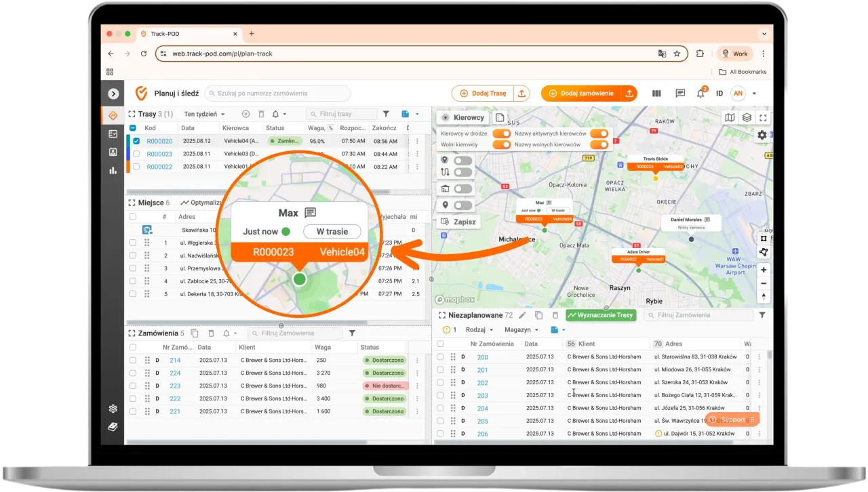Select checkbox for order 200
Viewport: 868px width, 492px height.
pos(440,356)
